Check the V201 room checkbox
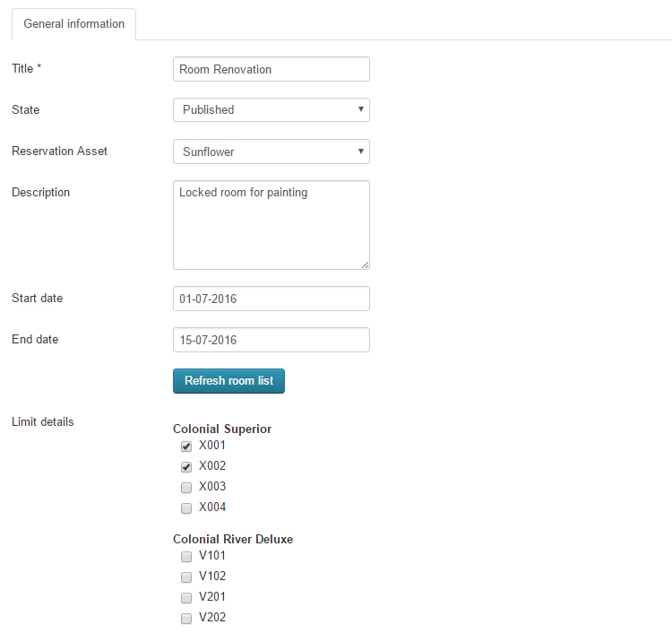 click(x=186, y=598)
